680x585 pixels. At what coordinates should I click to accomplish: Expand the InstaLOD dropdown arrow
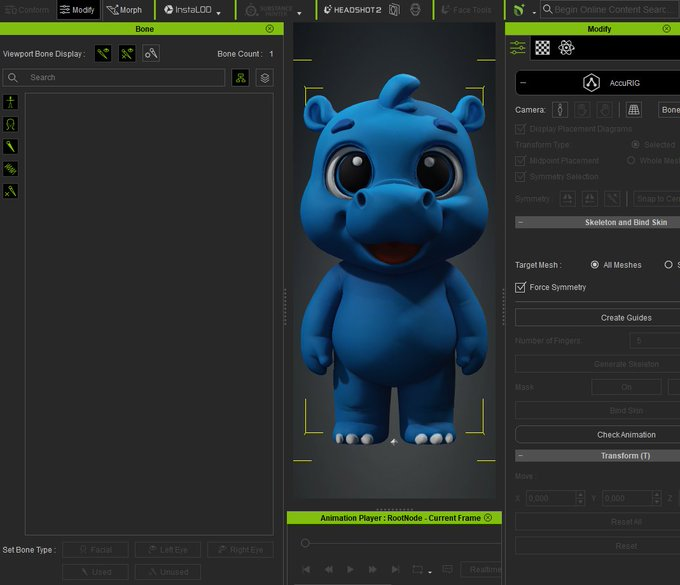219,13
